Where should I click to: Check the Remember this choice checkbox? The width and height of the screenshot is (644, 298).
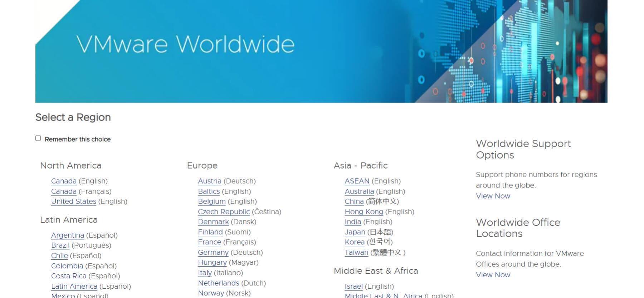click(38, 138)
